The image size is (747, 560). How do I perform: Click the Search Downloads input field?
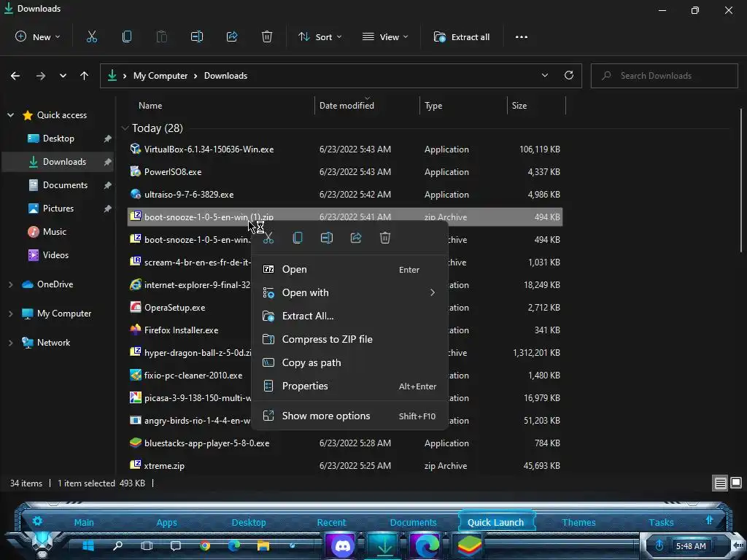[664, 76]
